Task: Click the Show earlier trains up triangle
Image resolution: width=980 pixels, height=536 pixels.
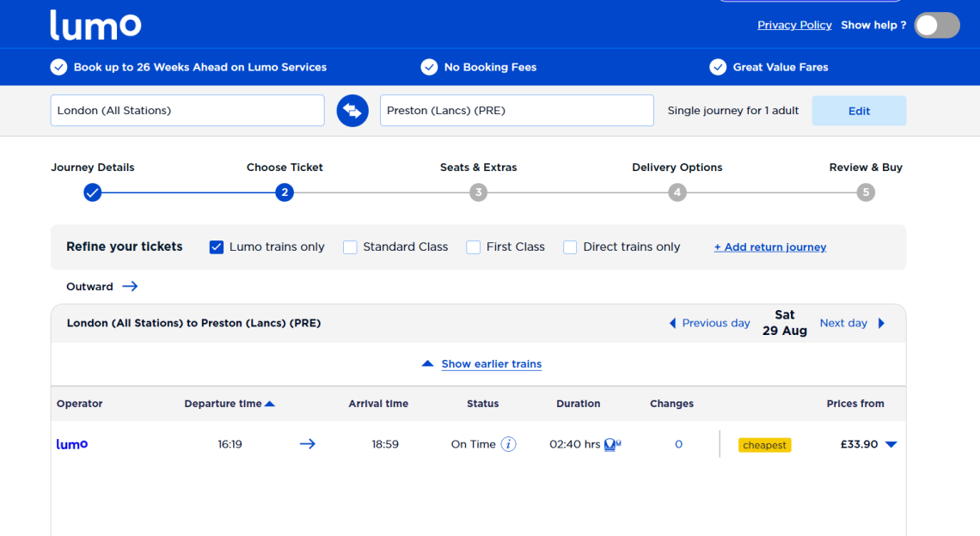Action: [x=427, y=363]
